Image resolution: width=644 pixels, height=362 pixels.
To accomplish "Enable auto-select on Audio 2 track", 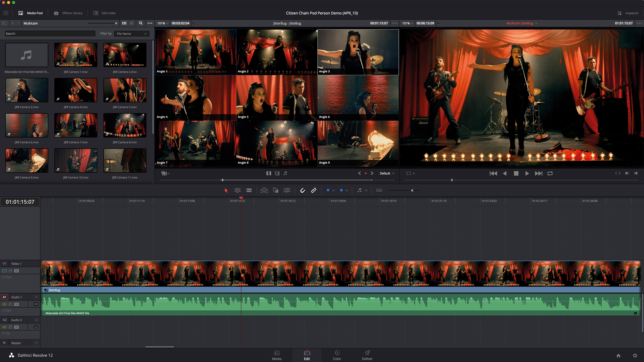I will click(x=16, y=327).
